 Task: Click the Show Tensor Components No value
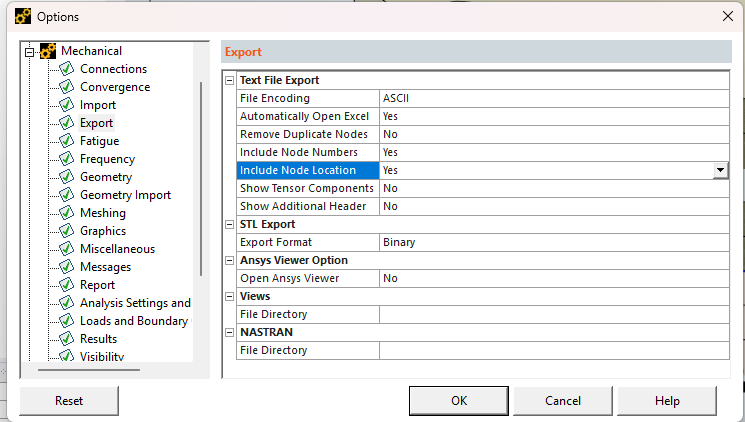(x=554, y=188)
